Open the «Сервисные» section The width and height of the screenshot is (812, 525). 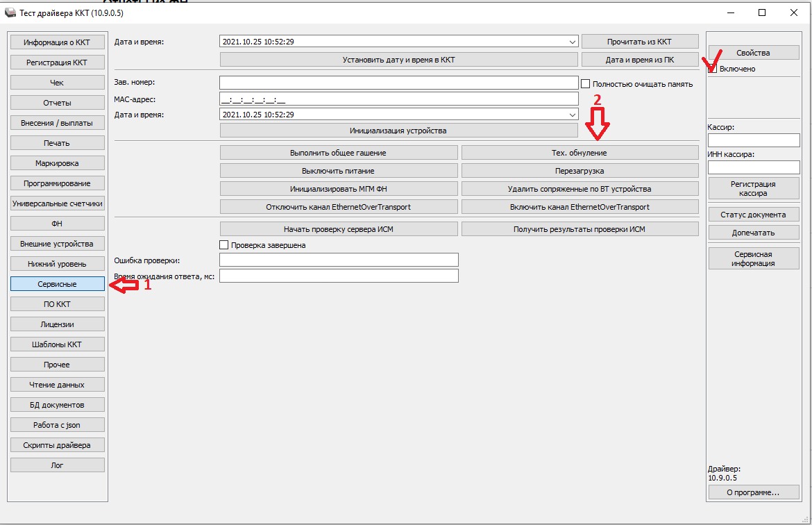57,284
